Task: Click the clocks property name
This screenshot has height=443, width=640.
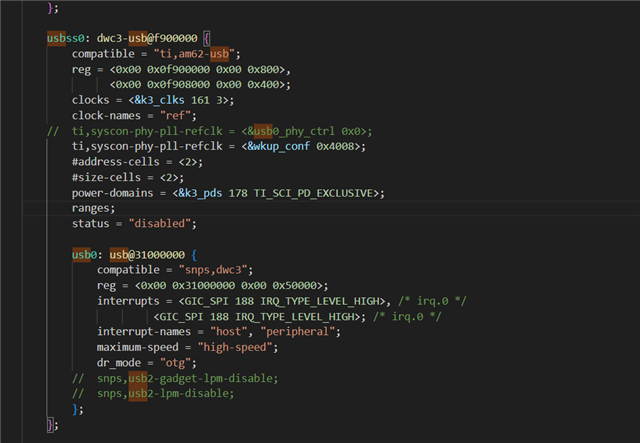Action: tap(91, 100)
